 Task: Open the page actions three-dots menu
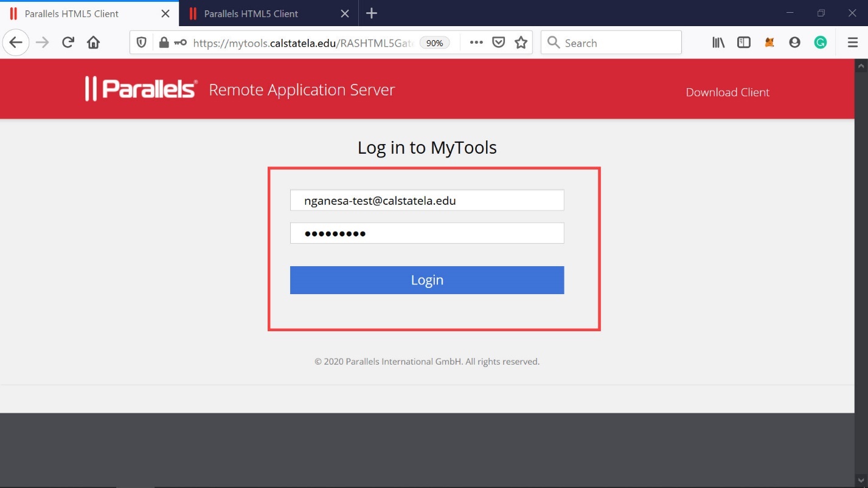click(476, 43)
